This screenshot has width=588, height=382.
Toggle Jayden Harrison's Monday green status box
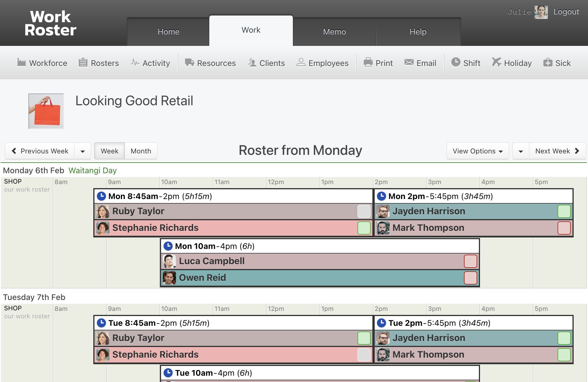[x=564, y=211]
